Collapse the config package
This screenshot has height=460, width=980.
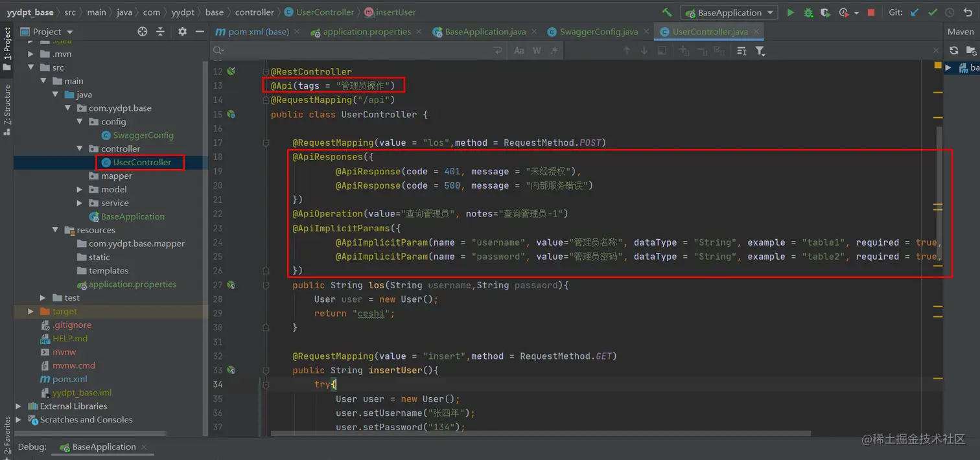tap(80, 122)
